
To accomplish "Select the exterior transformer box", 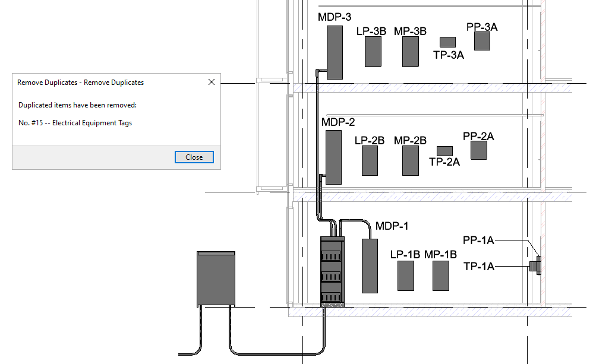I will coord(216,279).
